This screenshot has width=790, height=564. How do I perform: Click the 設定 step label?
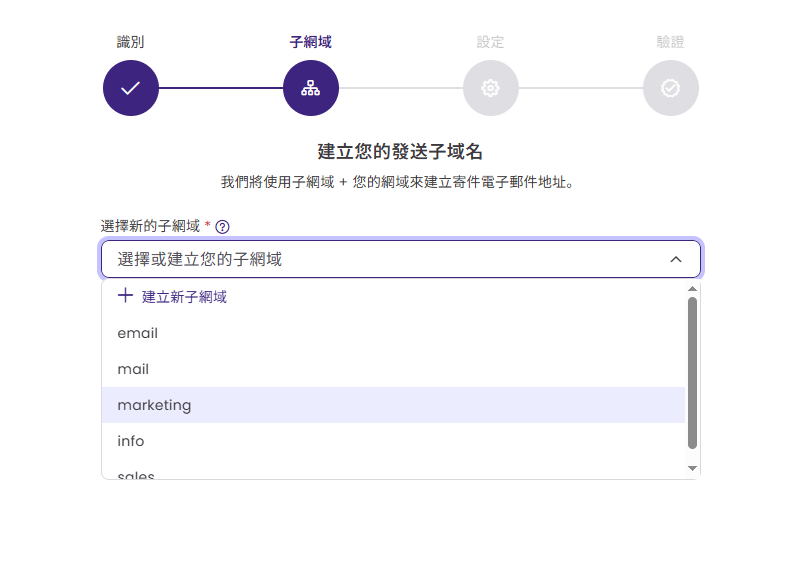pos(490,42)
